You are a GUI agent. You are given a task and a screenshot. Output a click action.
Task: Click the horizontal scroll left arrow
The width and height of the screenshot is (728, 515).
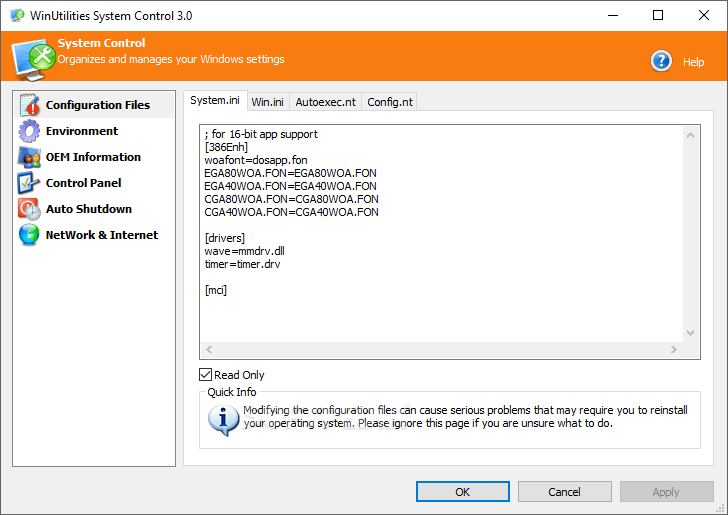click(209, 349)
